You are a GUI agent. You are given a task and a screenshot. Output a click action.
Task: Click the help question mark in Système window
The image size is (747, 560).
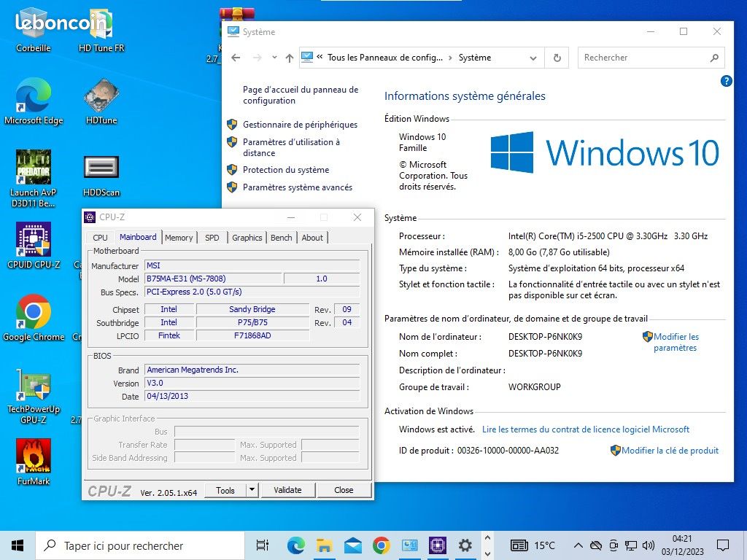click(726, 81)
